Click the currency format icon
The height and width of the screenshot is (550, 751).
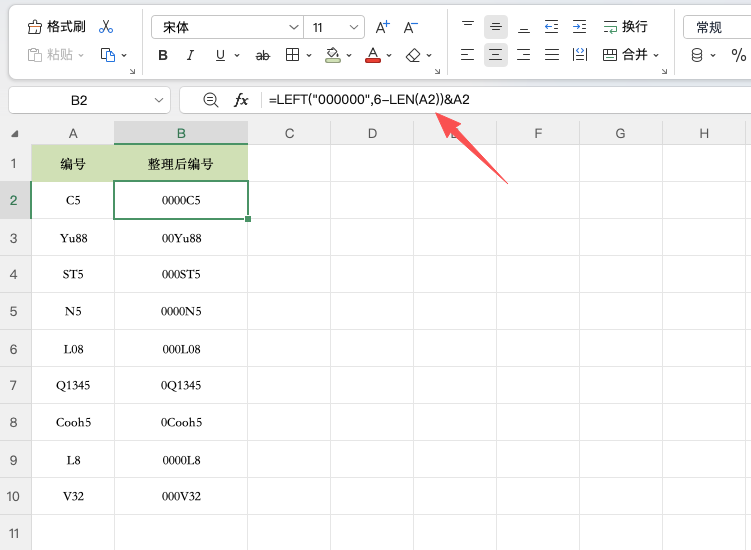click(697, 55)
